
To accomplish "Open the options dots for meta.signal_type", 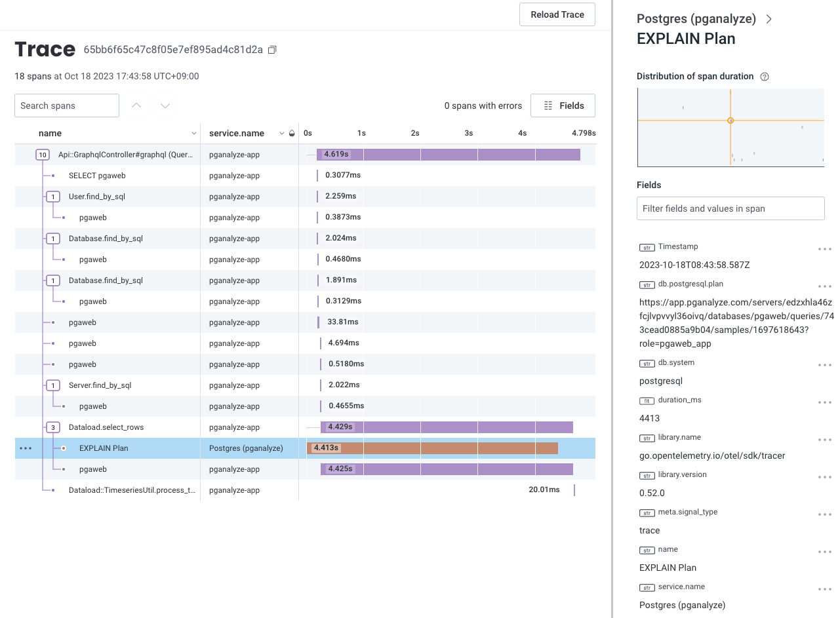I will pos(825,514).
